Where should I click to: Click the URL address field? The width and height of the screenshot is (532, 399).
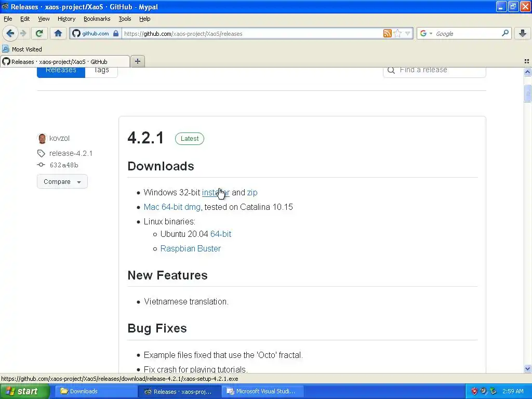(252, 34)
